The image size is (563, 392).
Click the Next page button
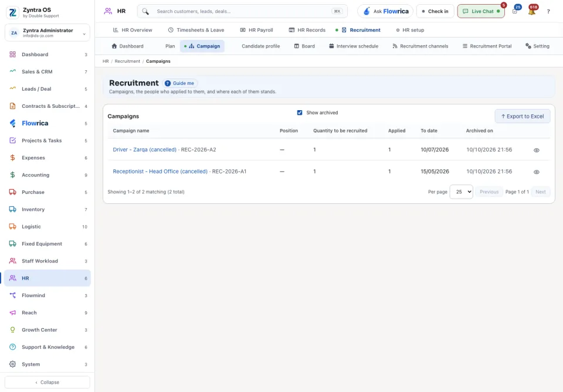(540, 192)
